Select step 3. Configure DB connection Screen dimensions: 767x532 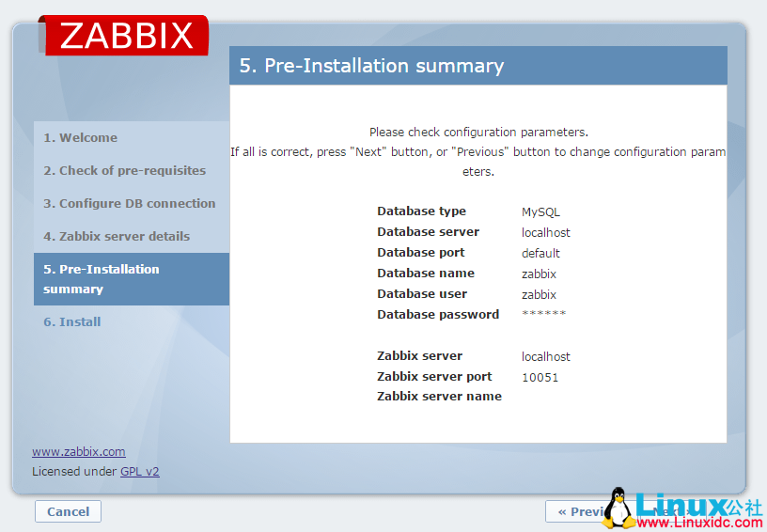click(x=130, y=203)
